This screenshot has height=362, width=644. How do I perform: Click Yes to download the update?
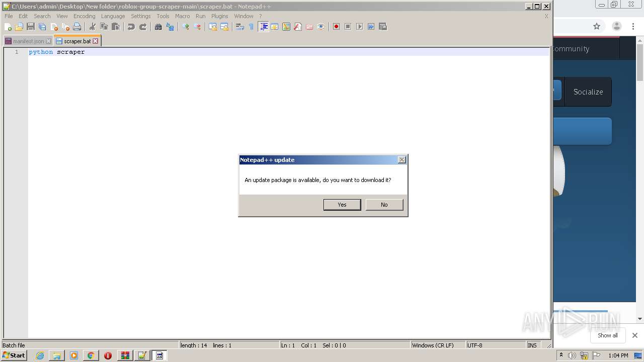342,205
